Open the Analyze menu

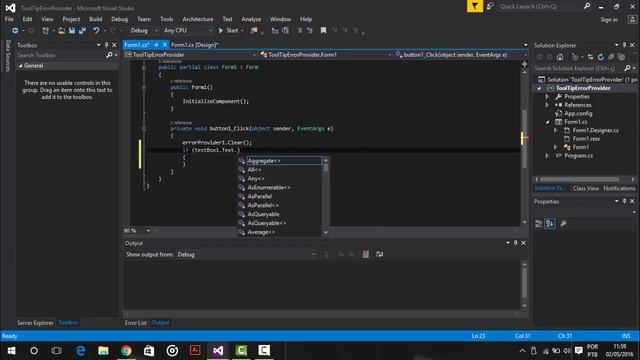pos(251,19)
